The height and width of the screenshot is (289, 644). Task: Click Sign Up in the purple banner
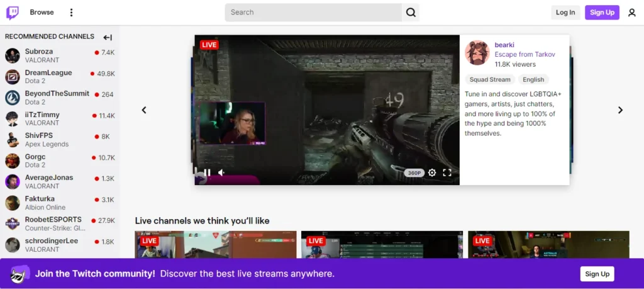pyautogui.click(x=597, y=274)
